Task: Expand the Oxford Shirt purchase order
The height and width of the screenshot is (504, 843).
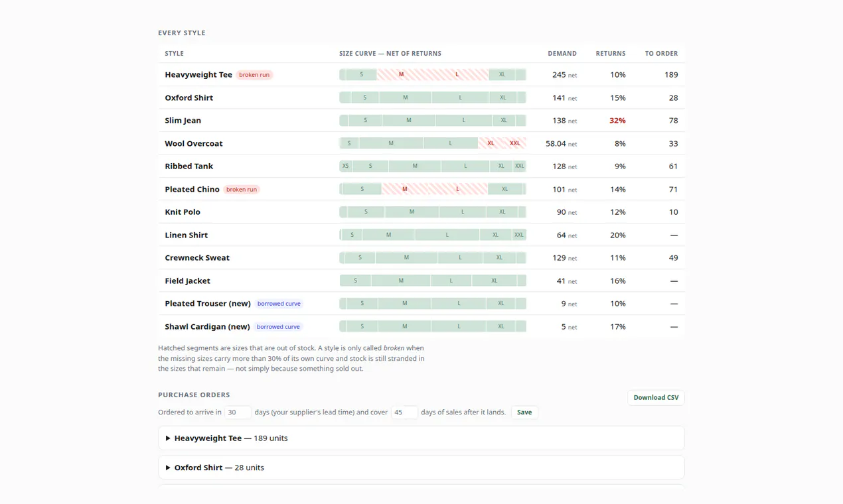Action: tap(421, 468)
